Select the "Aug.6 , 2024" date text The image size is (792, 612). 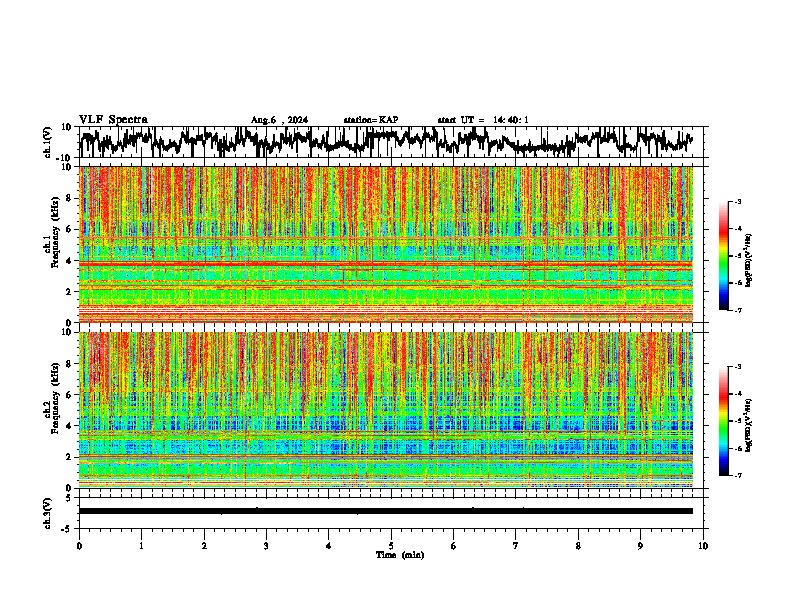[x=279, y=120]
